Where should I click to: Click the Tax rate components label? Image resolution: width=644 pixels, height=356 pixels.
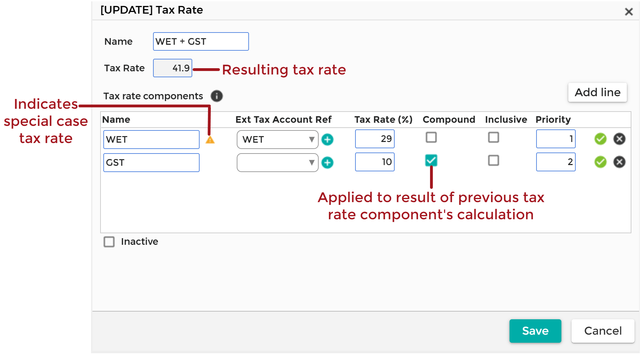tap(153, 96)
